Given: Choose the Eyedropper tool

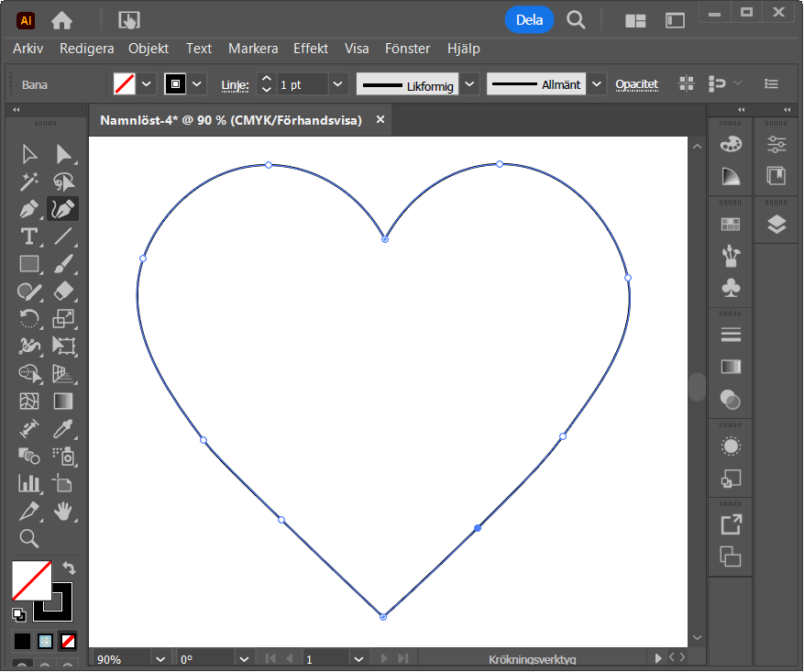Looking at the screenshot, I should click(x=63, y=428).
